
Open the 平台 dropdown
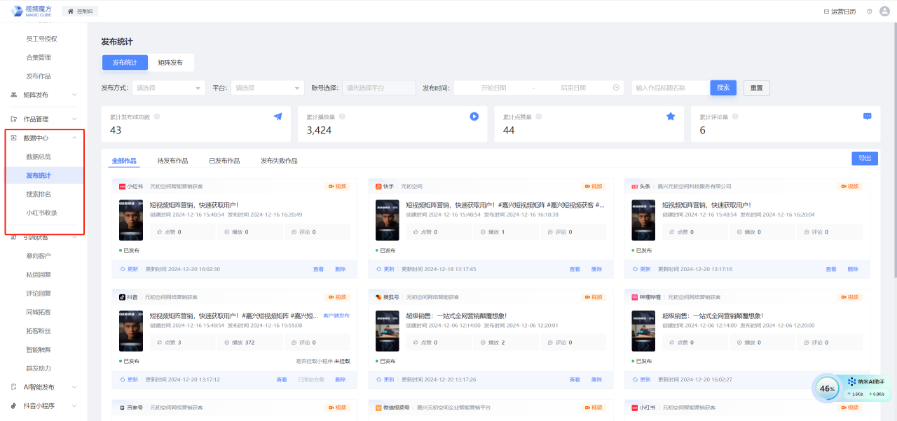pos(267,88)
